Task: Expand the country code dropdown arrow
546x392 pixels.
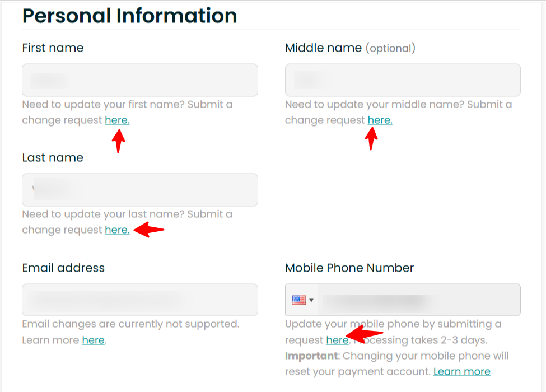Action: [x=311, y=300]
